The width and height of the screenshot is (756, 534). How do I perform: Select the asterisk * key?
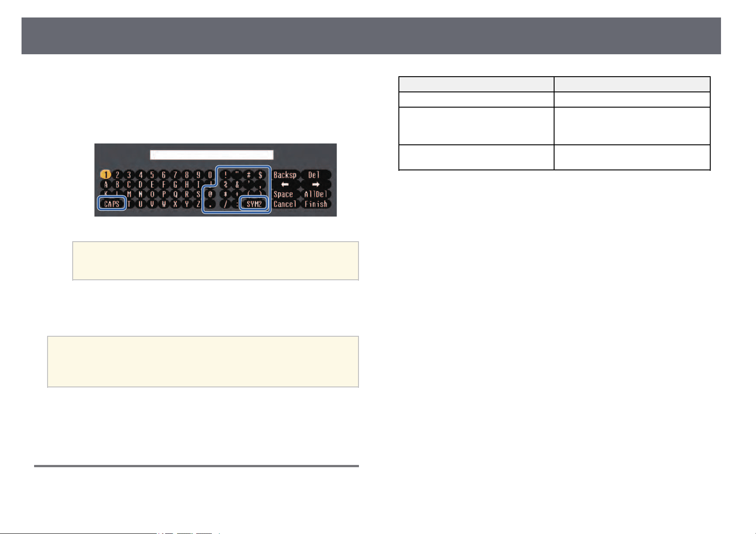click(226, 194)
